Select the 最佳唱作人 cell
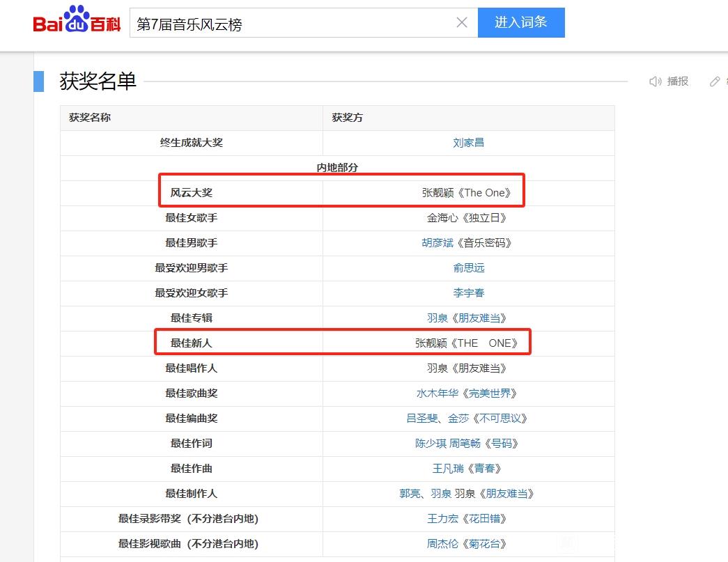Image resolution: width=728 pixels, height=562 pixels. pyautogui.click(x=192, y=368)
